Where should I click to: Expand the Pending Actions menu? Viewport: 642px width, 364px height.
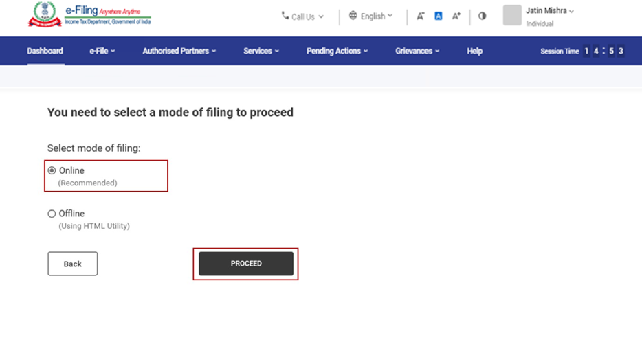pos(337,51)
